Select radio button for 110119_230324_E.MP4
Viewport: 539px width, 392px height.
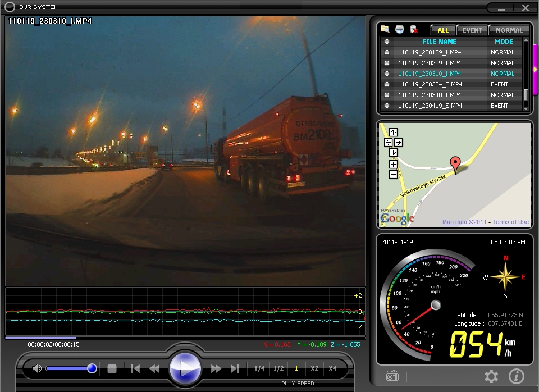pos(386,84)
